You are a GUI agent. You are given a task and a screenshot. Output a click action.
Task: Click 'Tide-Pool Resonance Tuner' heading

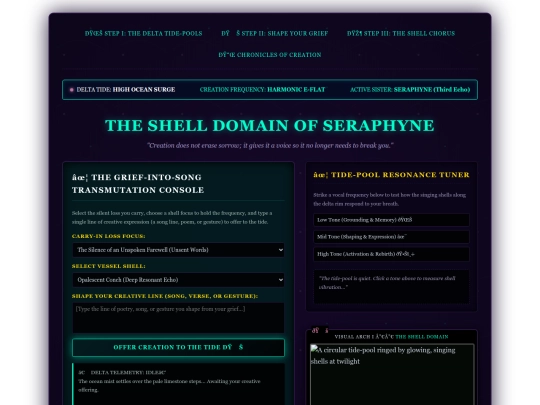tap(391, 175)
